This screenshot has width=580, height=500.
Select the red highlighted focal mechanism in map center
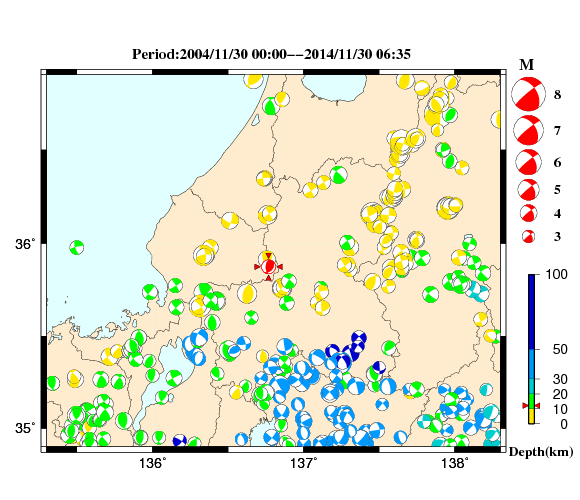269,266
